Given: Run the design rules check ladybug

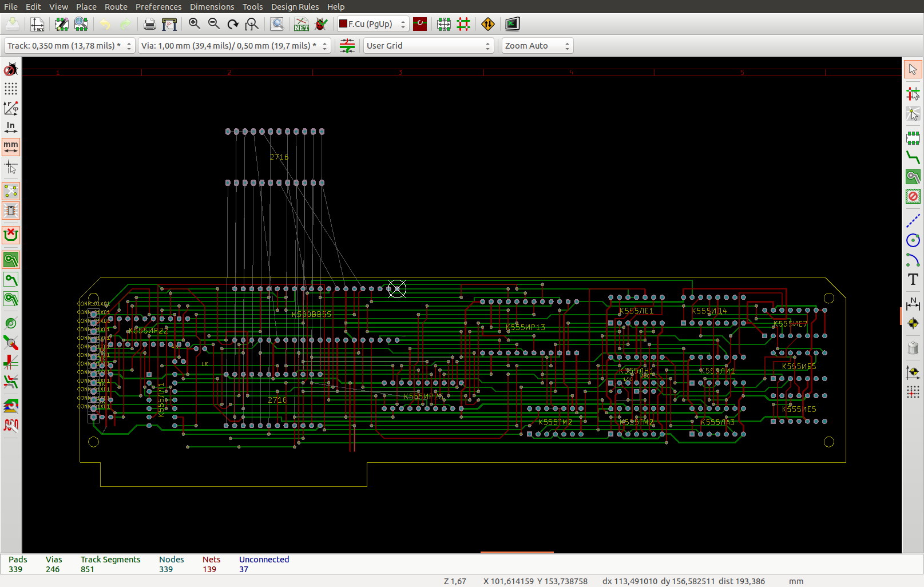Looking at the screenshot, I should point(322,24).
